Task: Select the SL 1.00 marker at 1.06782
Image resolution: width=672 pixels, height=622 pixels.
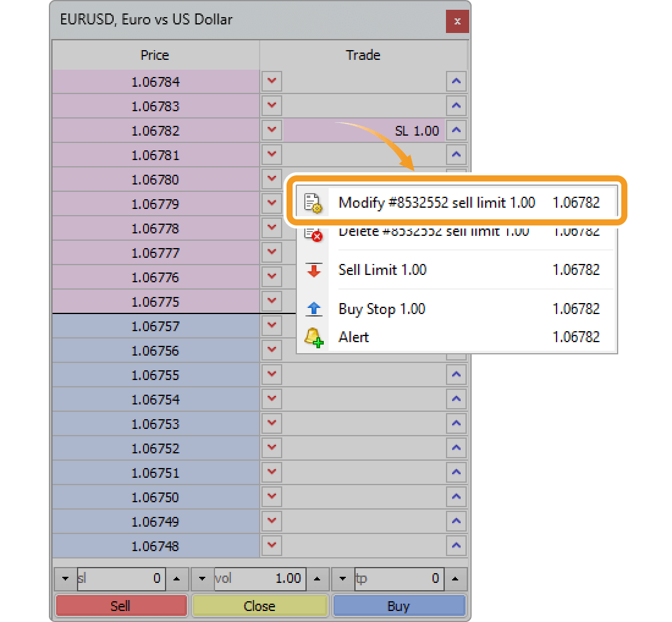Action: click(417, 130)
